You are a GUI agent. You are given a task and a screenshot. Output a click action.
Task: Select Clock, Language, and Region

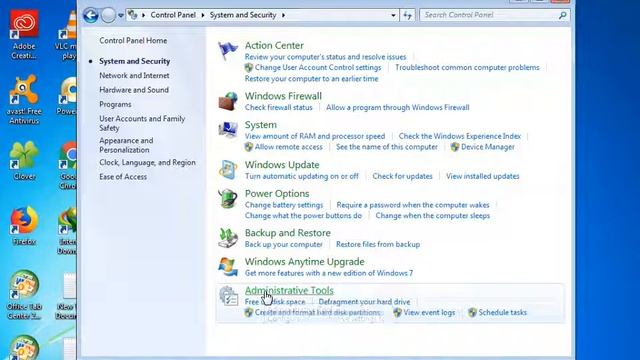click(x=147, y=162)
